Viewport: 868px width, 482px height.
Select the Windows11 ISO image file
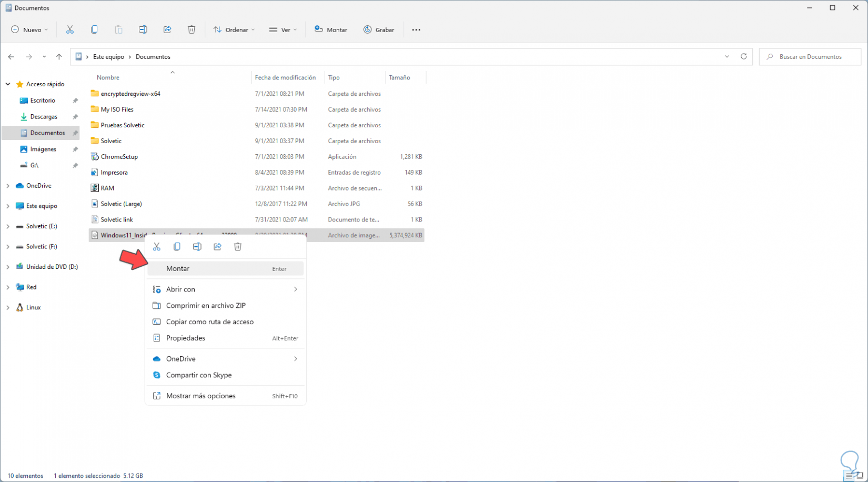[x=257, y=235]
